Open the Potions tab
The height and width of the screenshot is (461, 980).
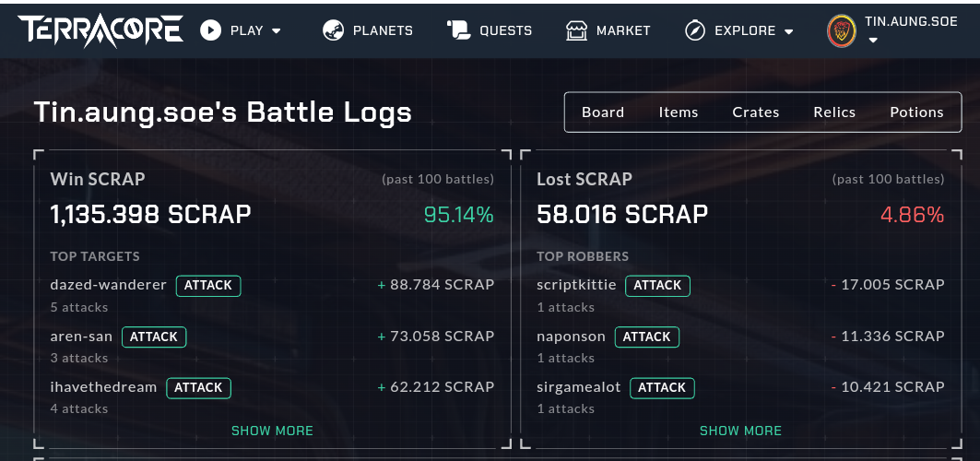(916, 112)
